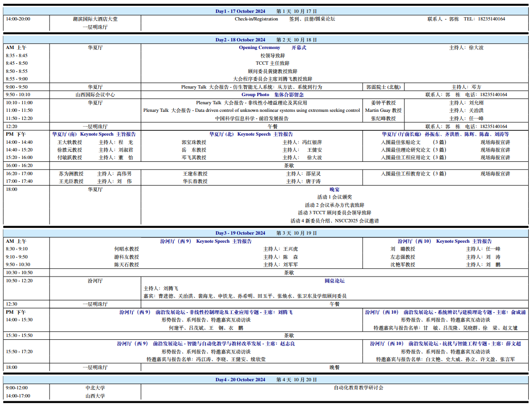Image resolution: width=532 pixels, height=406 pixels.
Task: Click the 晚宴 banquet heading
Action: click(335, 189)
